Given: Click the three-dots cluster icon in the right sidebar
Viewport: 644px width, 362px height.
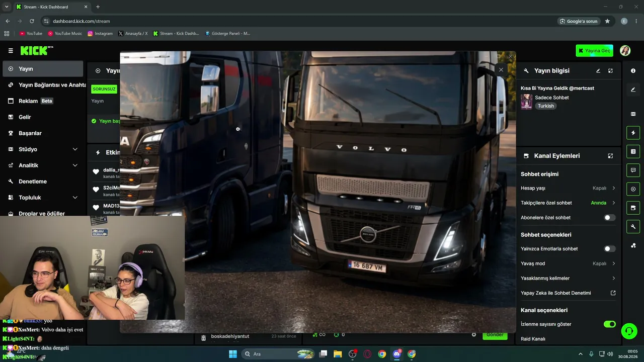Looking at the screenshot, I should tap(633, 245).
